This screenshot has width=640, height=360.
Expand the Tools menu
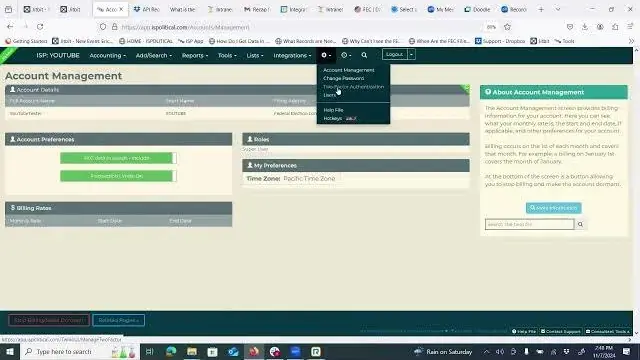(227, 55)
